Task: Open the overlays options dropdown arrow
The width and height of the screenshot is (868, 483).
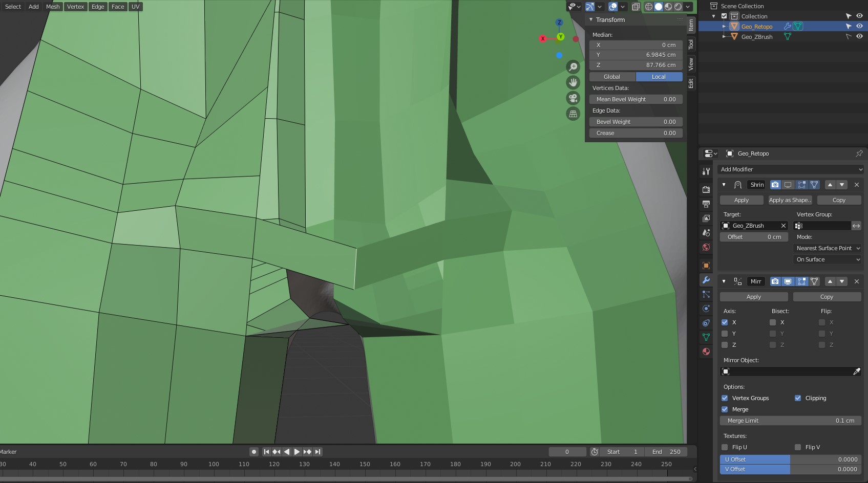Action: point(623,7)
